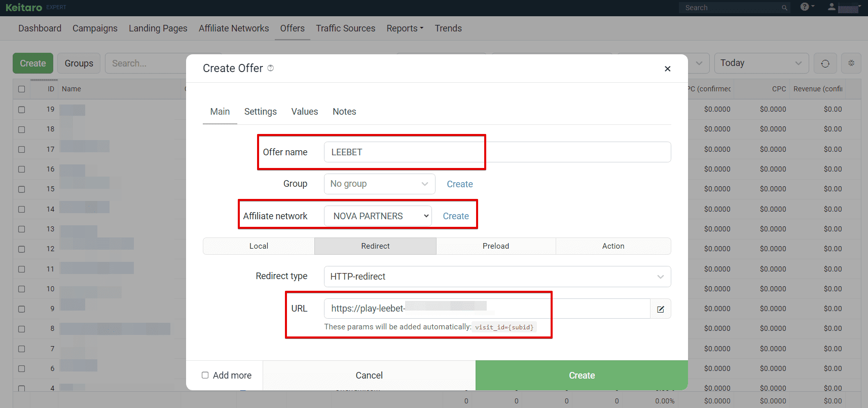Switch to the Values tab
Screen dimensions: 868x408
click(305, 112)
